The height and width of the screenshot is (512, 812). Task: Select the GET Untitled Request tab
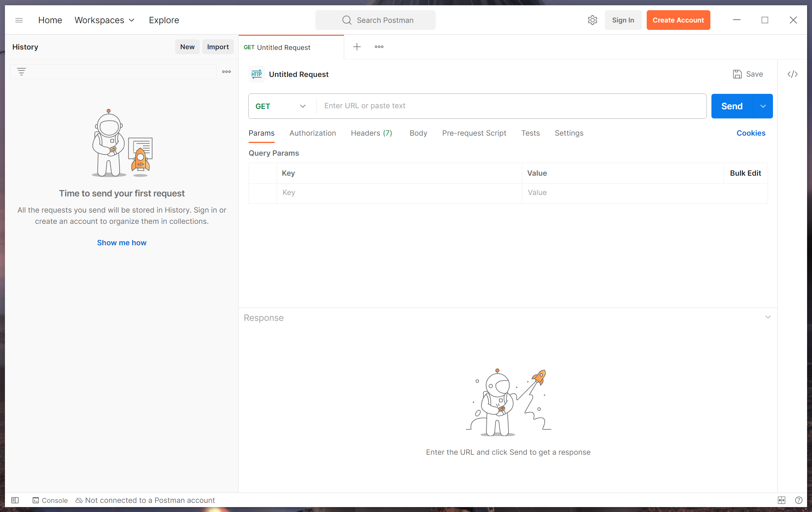pyautogui.click(x=291, y=47)
